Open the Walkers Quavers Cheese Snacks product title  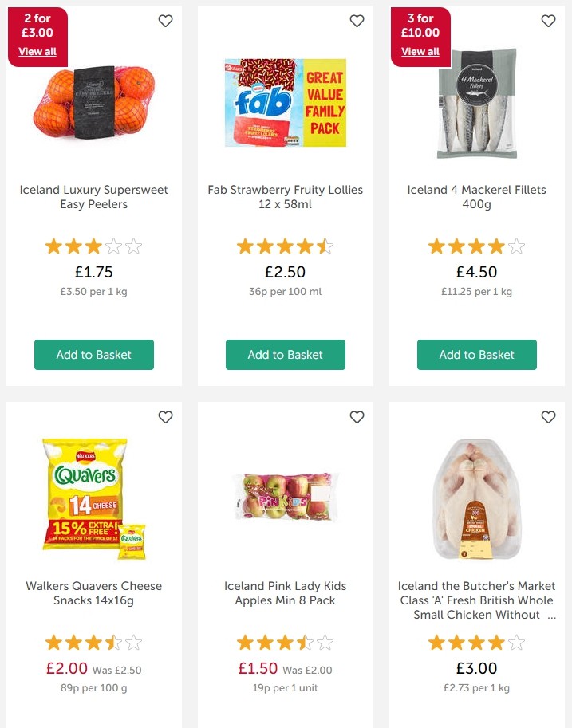[x=93, y=592]
